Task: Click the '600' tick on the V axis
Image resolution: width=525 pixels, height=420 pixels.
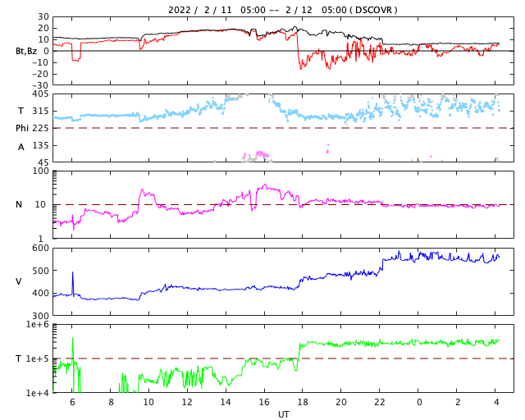Action: [x=40, y=249]
